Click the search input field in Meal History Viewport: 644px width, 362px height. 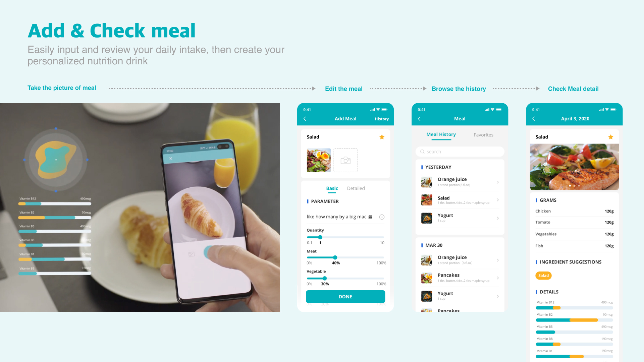pos(460,152)
